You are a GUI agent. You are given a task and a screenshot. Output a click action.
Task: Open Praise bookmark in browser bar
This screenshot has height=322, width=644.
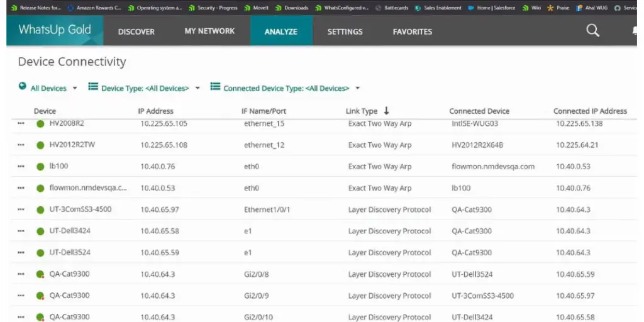pyautogui.click(x=558, y=8)
